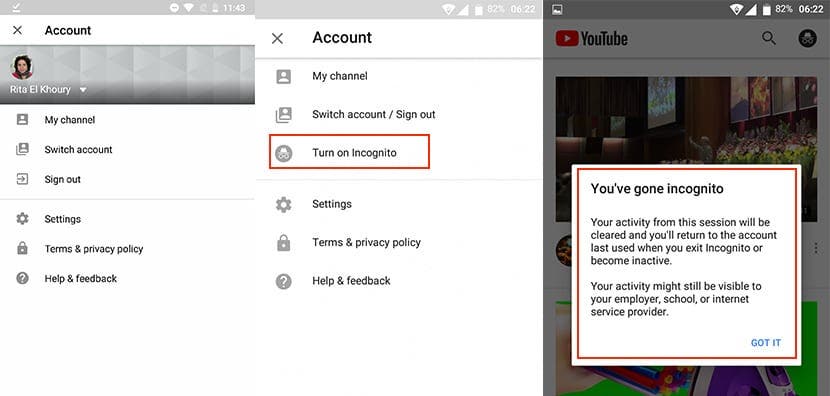Open Help & feedback in middle panel
This screenshot has width=830, height=396.
tap(351, 281)
